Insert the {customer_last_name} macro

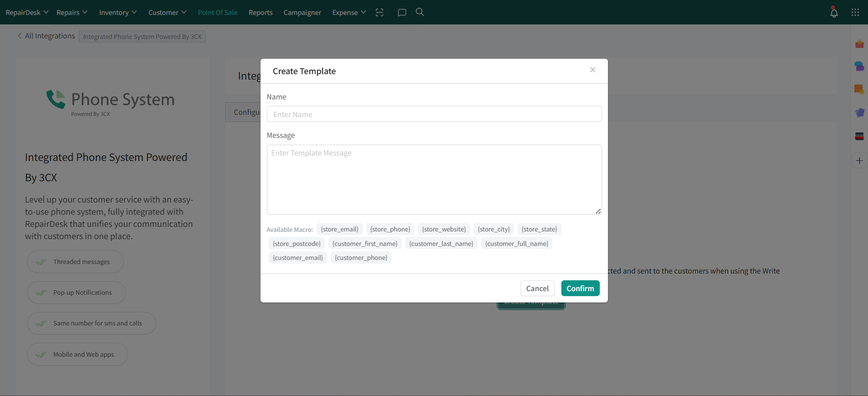(x=441, y=244)
